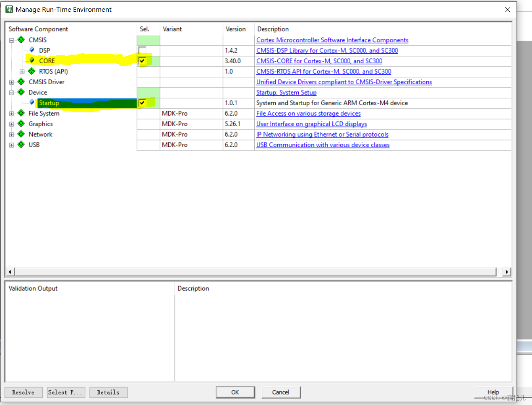Expand the RTOS (API) node

pos(22,72)
